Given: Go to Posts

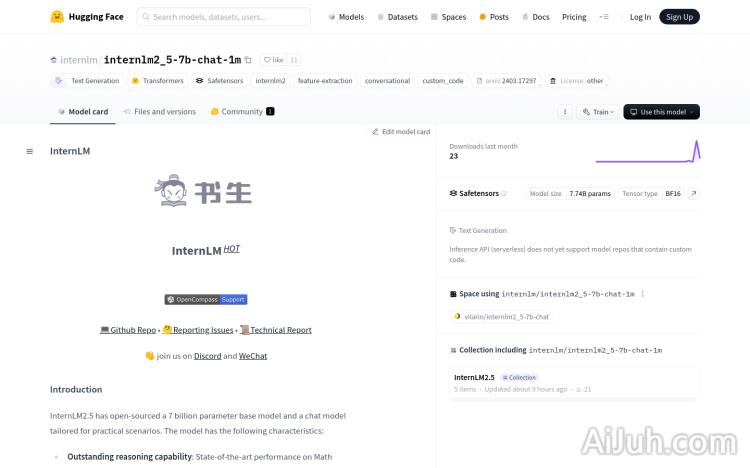Looking at the screenshot, I should 494,17.
